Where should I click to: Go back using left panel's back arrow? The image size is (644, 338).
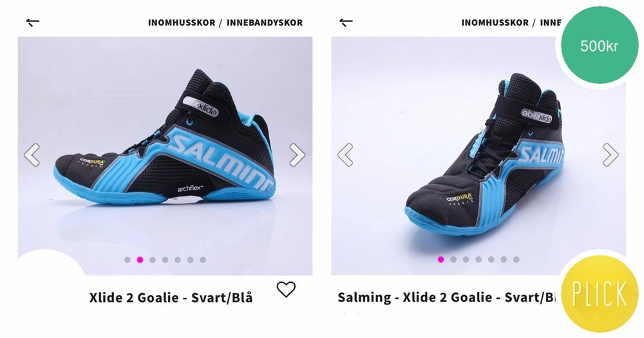(32, 22)
